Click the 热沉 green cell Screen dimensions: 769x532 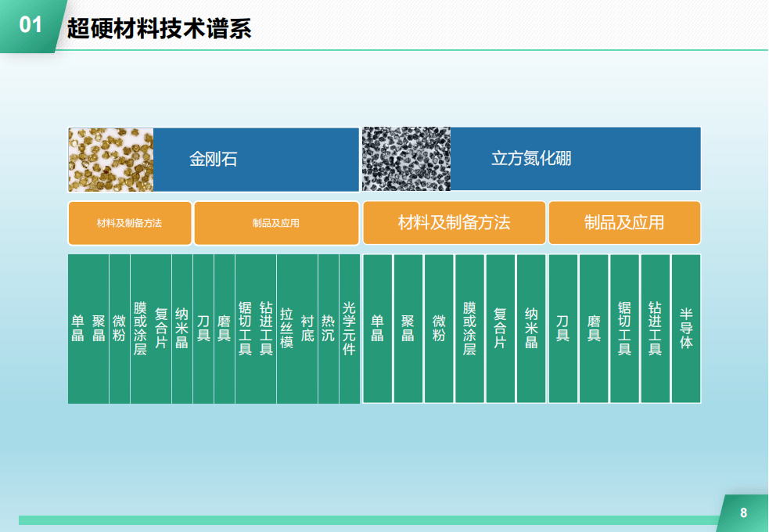(x=329, y=329)
